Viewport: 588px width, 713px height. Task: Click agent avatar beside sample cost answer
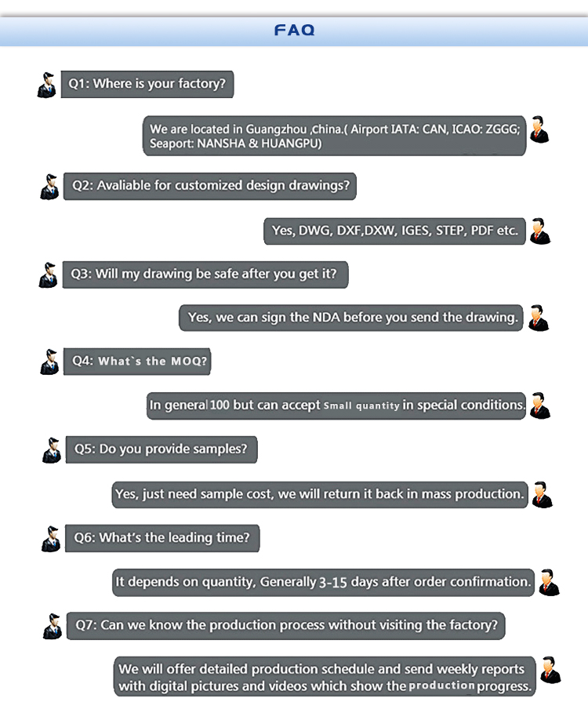tap(543, 494)
